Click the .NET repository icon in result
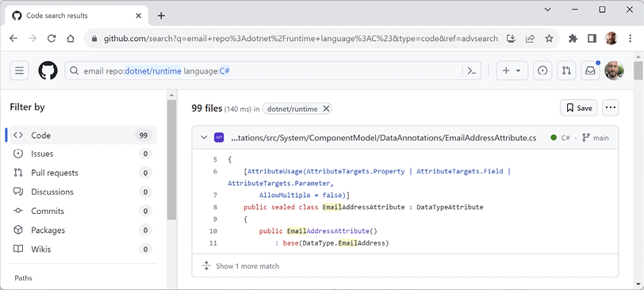This screenshot has width=644, height=290. pyautogui.click(x=219, y=137)
